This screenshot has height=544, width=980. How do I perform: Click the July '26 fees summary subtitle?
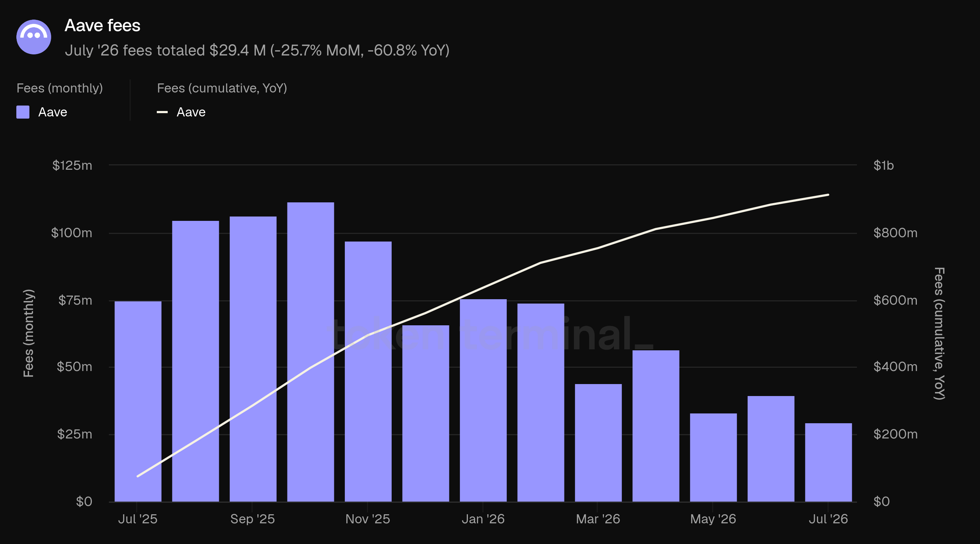point(257,50)
